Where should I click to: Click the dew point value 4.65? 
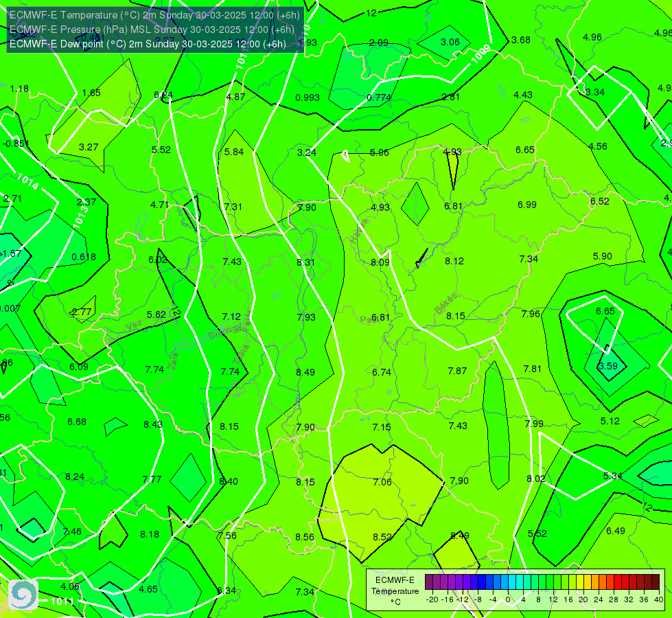point(148,589)
